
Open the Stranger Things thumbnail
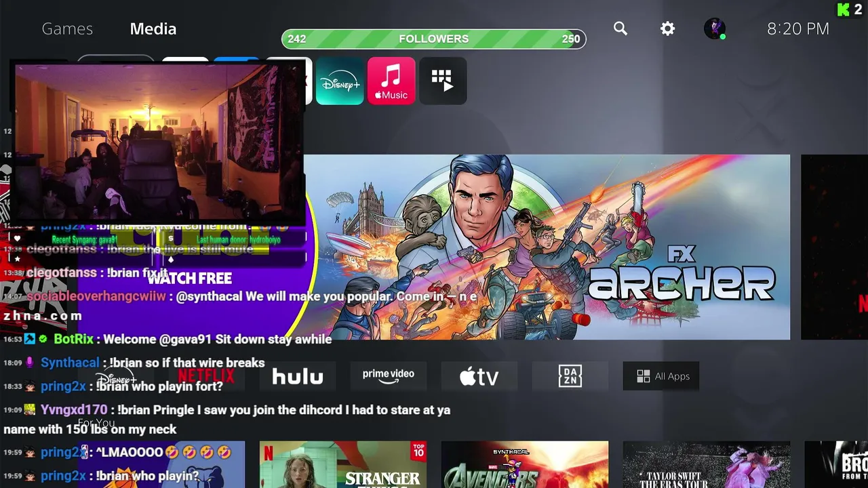pos(343,465)
